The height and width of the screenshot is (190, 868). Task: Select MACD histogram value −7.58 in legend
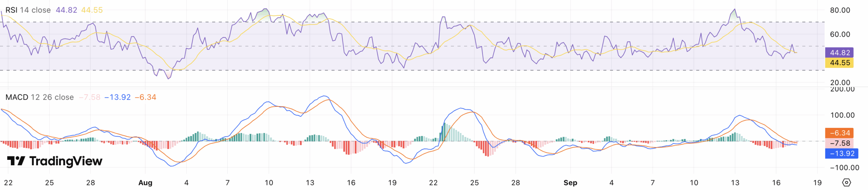pyautogui.click(x=90, y=97)
